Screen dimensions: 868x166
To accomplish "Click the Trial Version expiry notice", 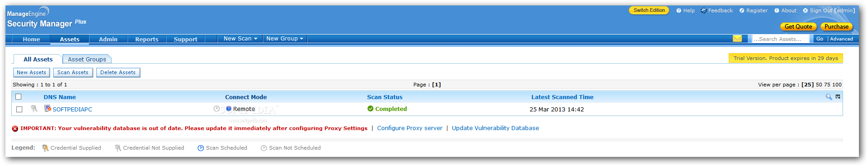I will [785, 58].
